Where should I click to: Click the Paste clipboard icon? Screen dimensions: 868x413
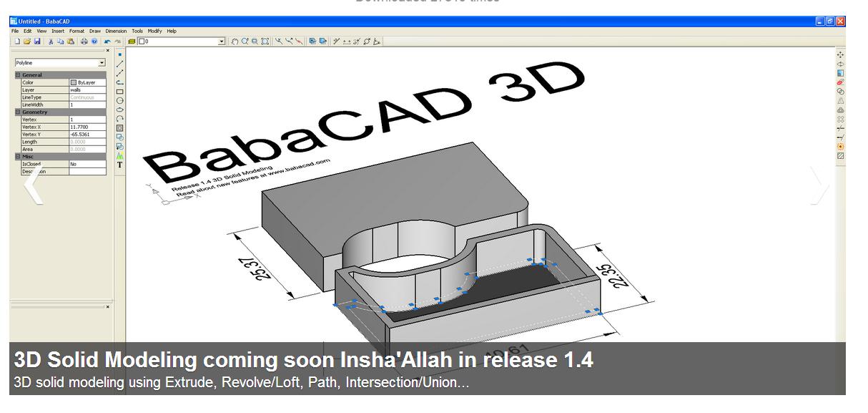pos(71,42)
